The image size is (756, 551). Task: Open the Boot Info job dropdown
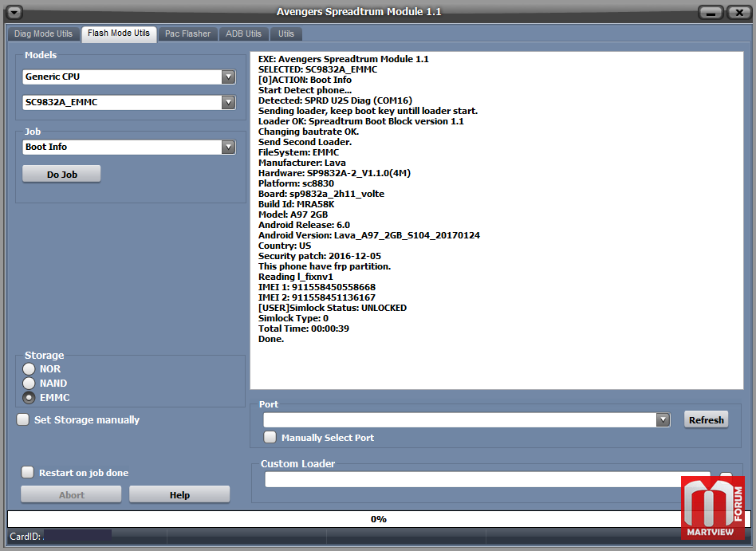[228, 147]
